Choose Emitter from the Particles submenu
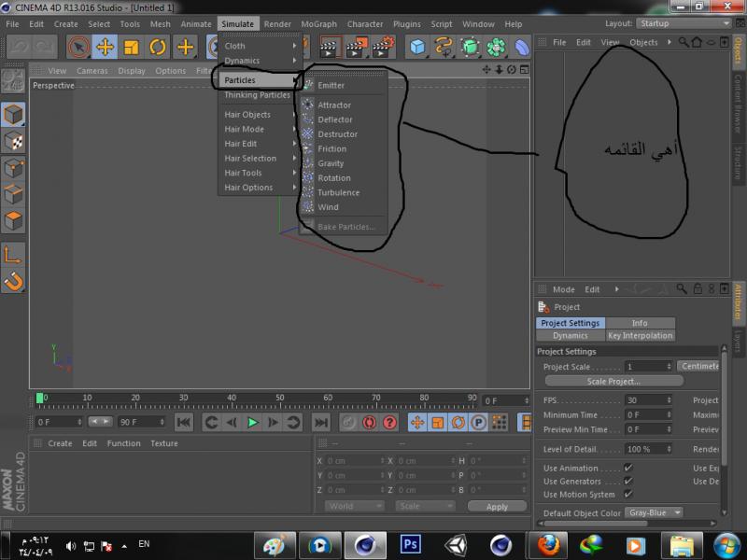 pyautogui.click(x=331, y=86)
